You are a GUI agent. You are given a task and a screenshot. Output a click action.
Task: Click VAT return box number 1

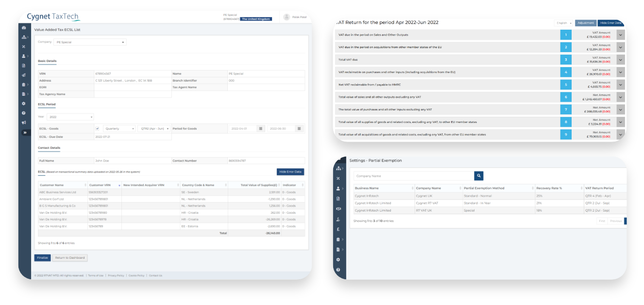coord(566,35)
